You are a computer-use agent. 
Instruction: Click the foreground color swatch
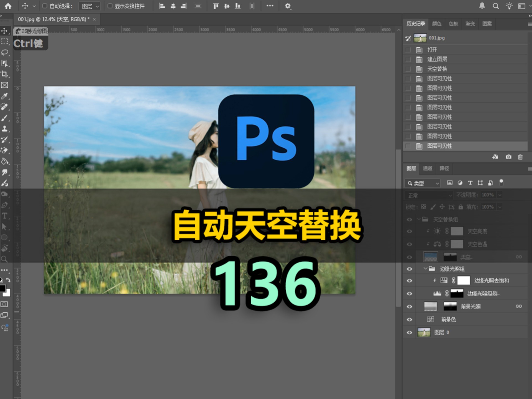click(x=2, y=288)
